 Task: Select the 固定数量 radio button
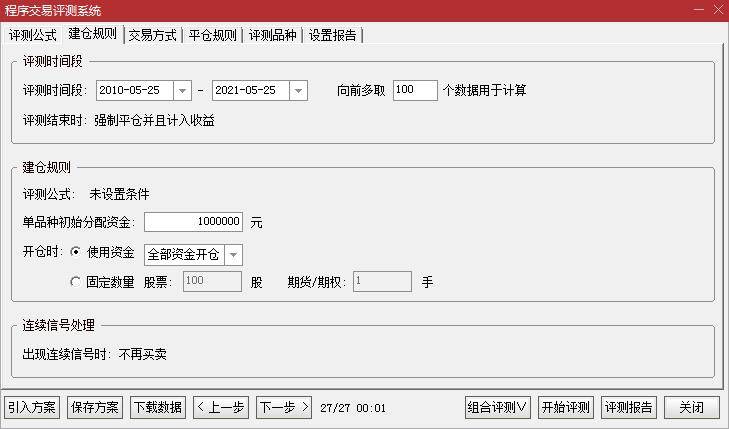(75, 282)
